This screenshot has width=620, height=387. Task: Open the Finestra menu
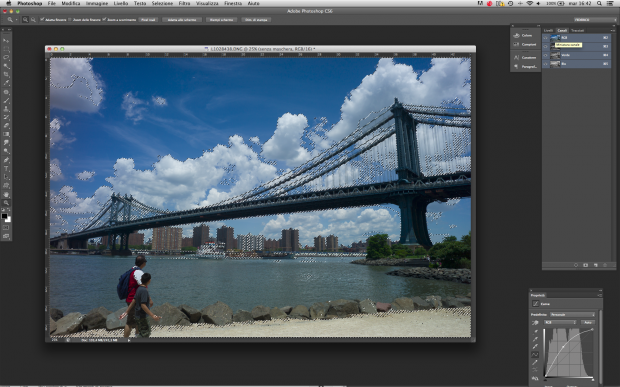coord(233,3)
